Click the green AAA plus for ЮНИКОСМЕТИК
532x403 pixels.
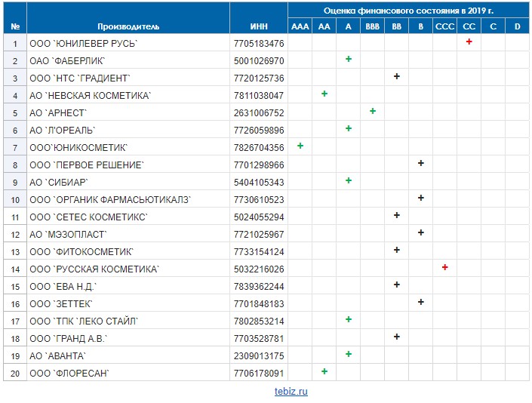pyautogui.click(x=300, y=146)
